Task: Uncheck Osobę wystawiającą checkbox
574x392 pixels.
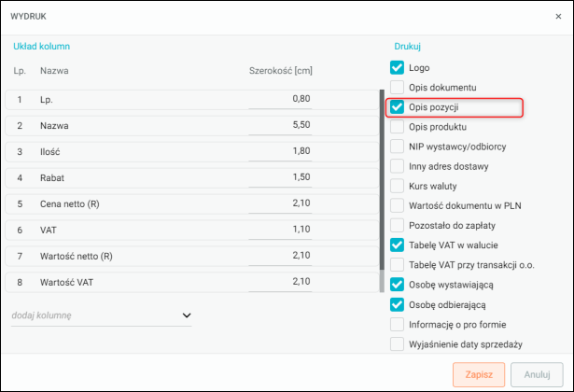Action: [398, 284]
